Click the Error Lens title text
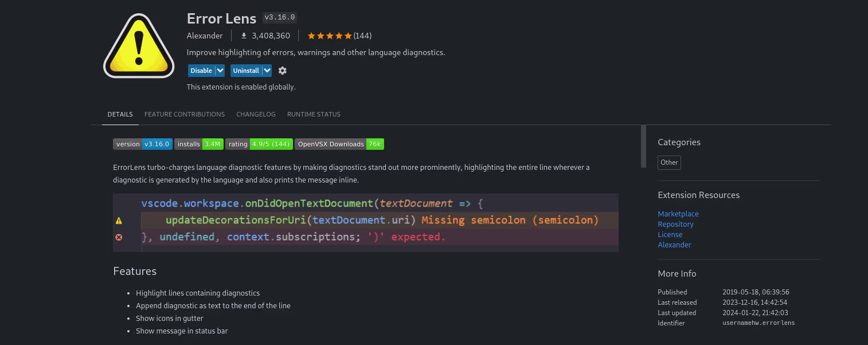The width and height of the screenshot is (868, 345). 221,18
